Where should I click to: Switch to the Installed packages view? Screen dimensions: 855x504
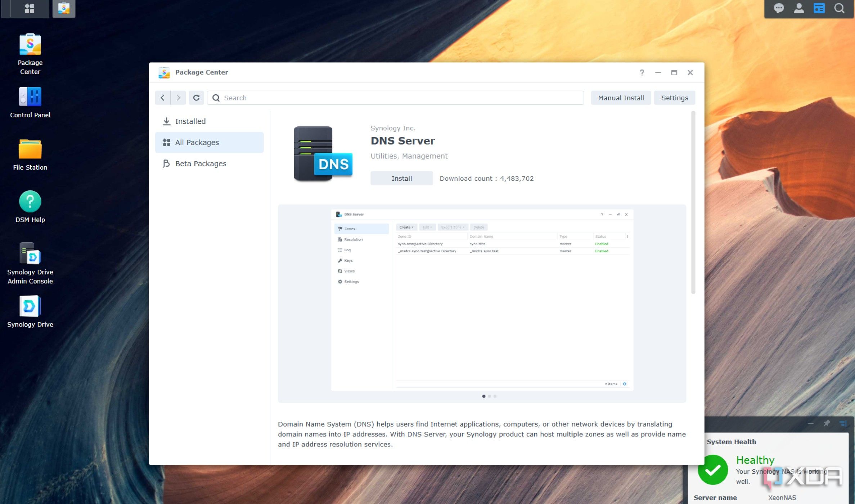point(190,121)
